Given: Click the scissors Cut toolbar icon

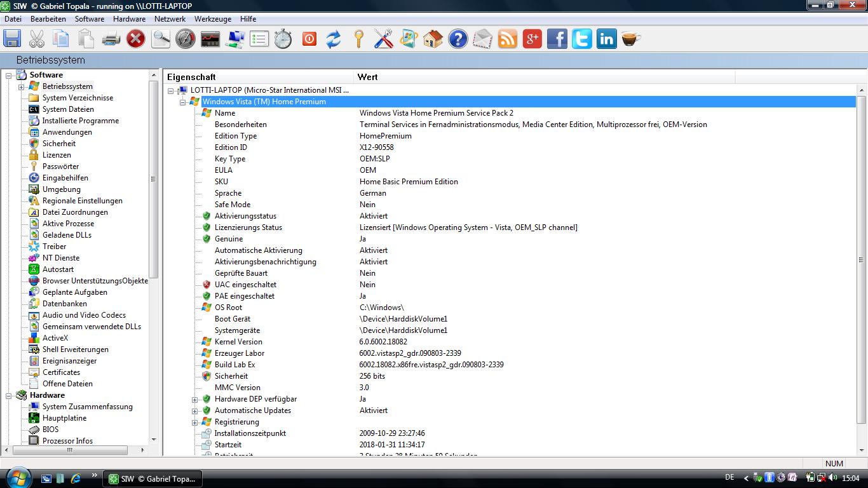Looking at the screenshot, I should 37,39.
